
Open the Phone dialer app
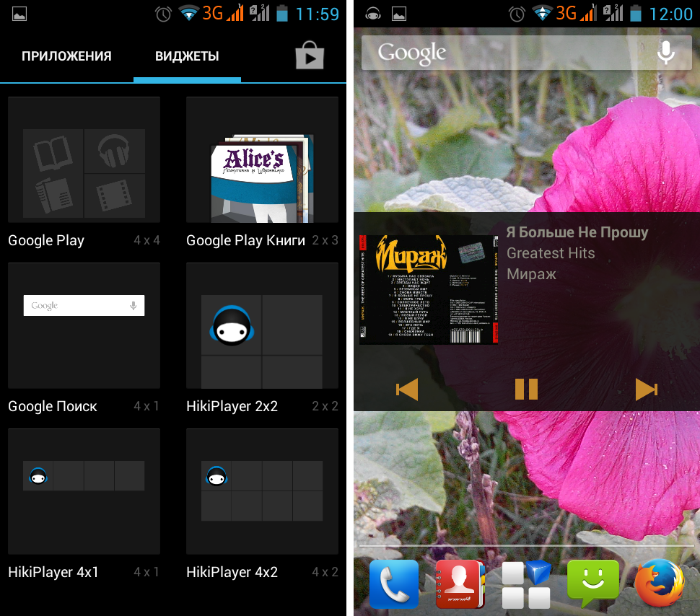click(x=394, y=584)
